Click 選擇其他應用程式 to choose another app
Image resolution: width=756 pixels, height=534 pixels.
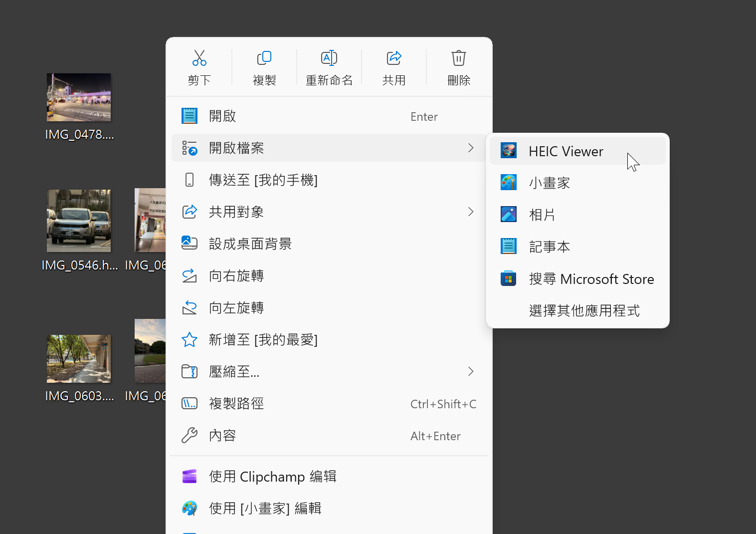584,311
